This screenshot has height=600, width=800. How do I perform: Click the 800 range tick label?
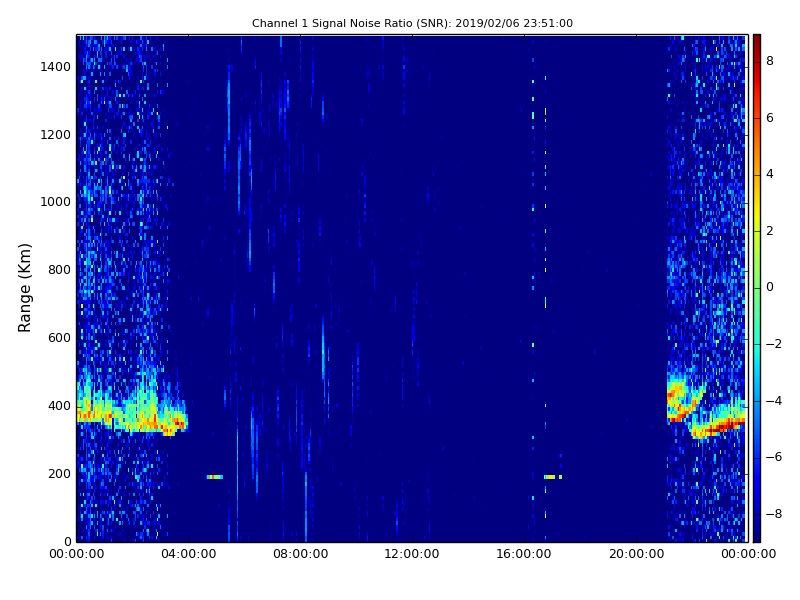point(59,270)
